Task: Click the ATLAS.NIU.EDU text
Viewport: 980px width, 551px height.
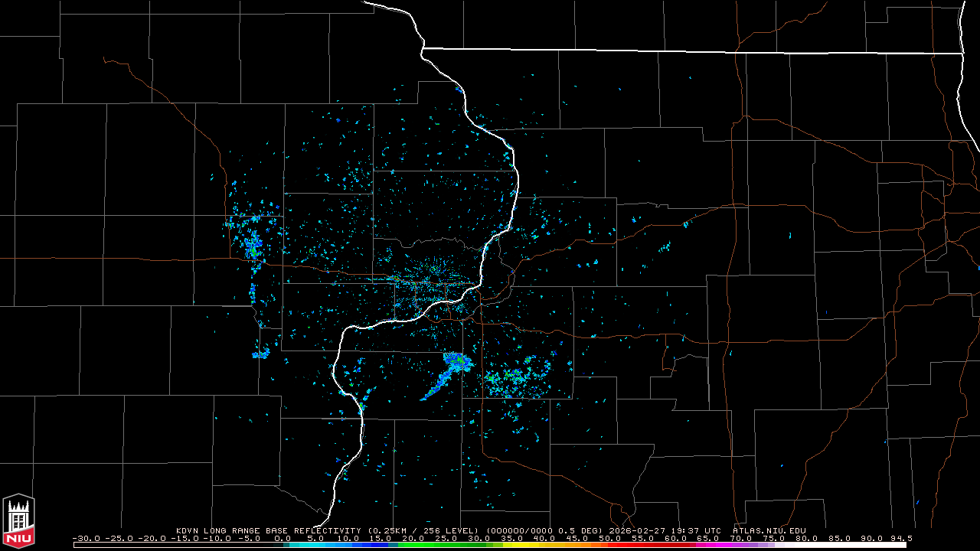Action: [x=769, y=530]
